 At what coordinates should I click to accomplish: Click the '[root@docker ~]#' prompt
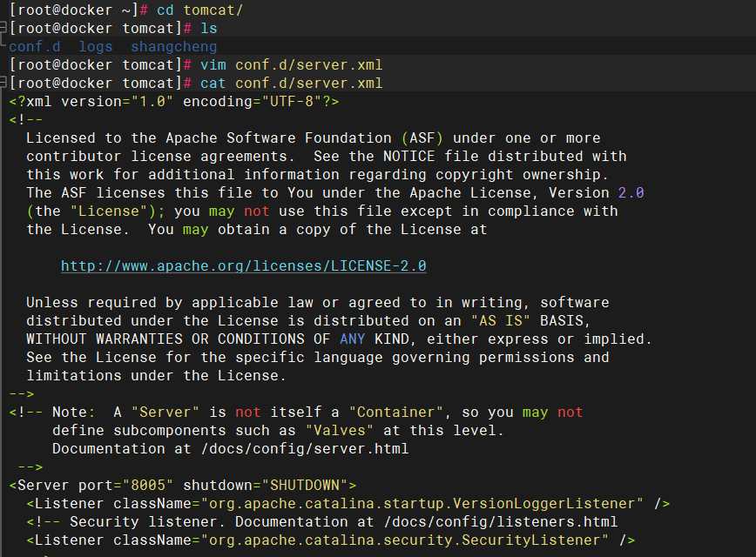click(78, 10)
